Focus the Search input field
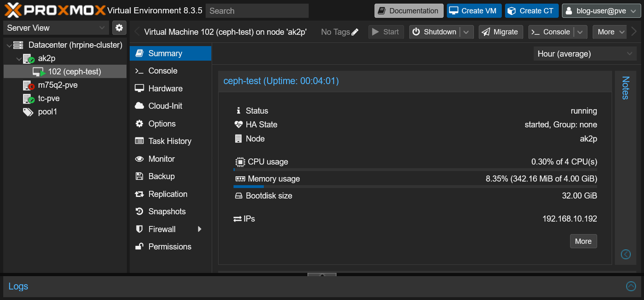Viewport: 644px width, 300px height. pos(257,11)
